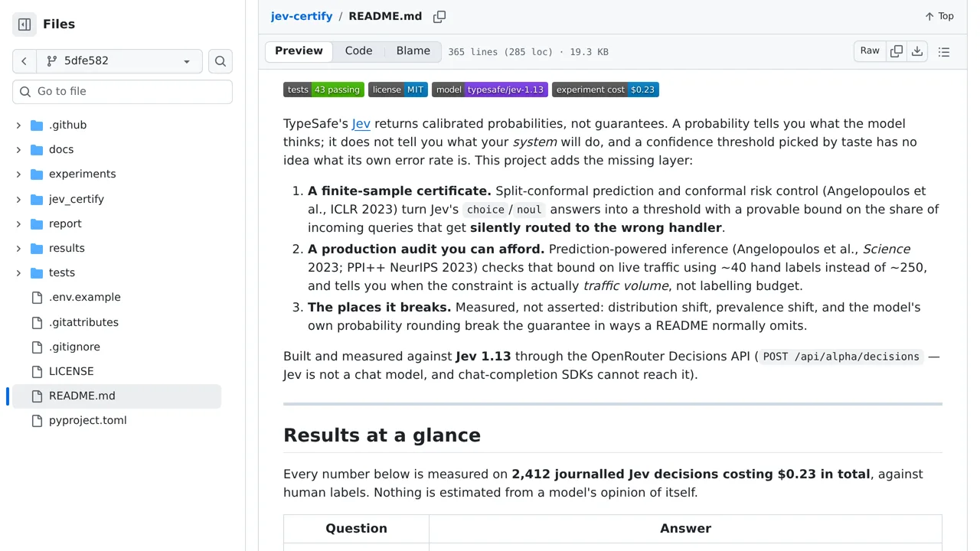Expand the docs folder chevron
The width and height of the screenshot is (980, 551).
(18, 149)
